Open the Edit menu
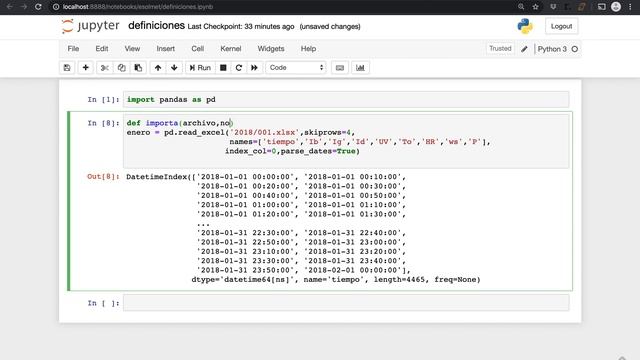The image size is (640, 360). pos(102,49)
